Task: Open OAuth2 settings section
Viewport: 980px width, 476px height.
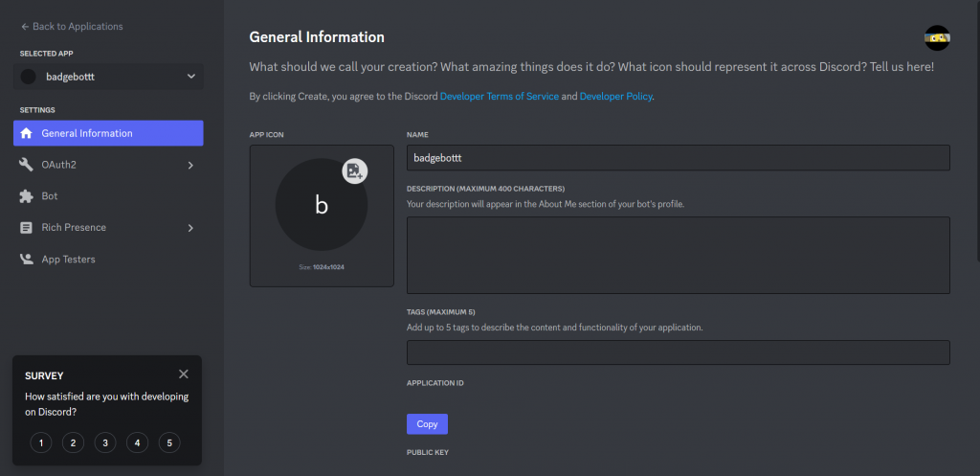Action: click(108, 165)
